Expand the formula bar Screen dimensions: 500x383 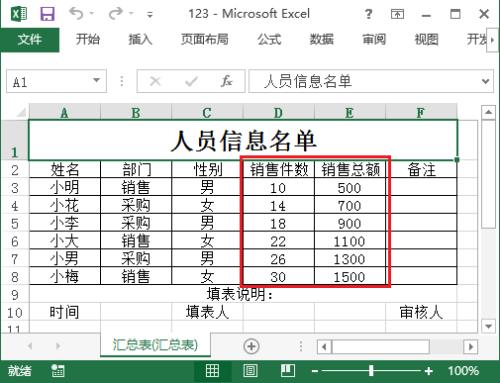click(x=485, y=81)
